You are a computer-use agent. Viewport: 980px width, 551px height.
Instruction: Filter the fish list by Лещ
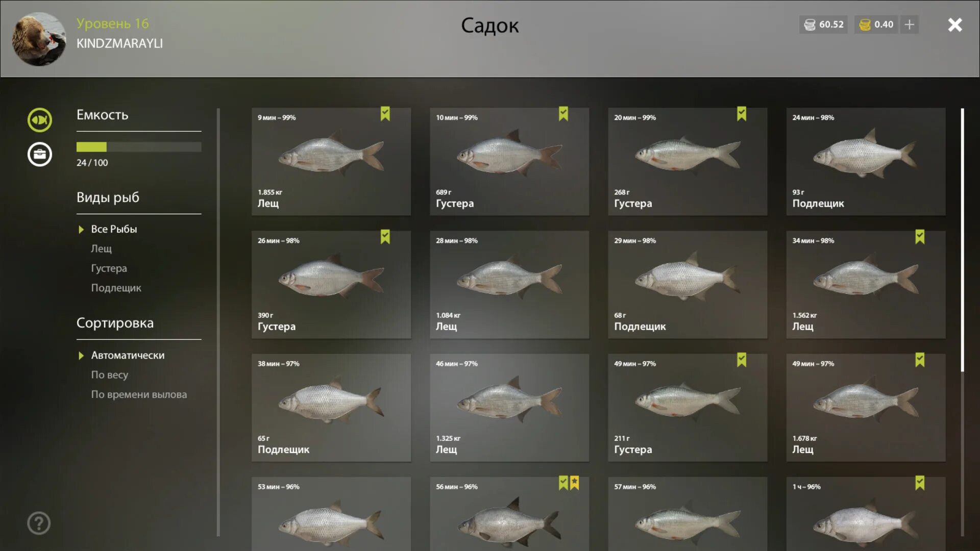tap(101, 248)
